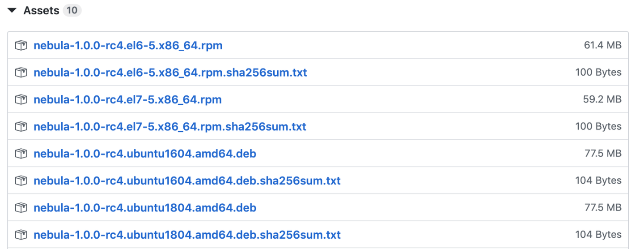The image size is (644, 249).
Task: Open el7-5.x86_64.rpm.sha256sum.txt link
Action: pyautogui.click(x=169, y=127)
